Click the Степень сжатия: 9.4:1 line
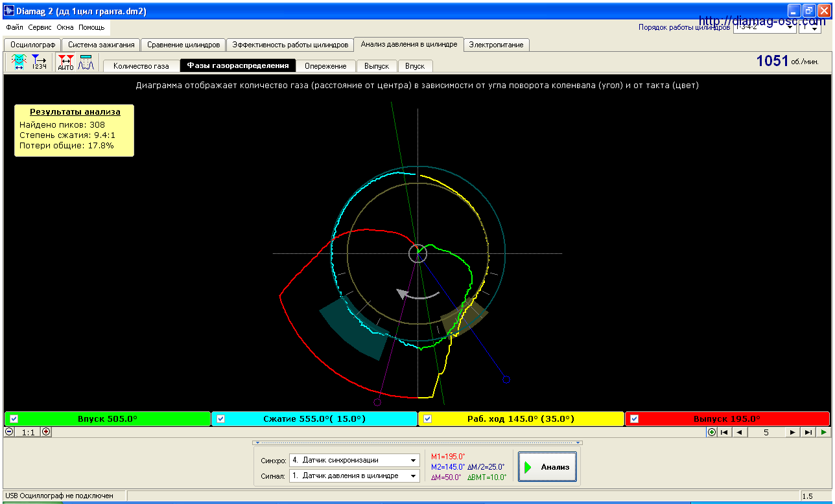Image resolution: width=835 pixels, height=504 pixels. coord(67,135)
